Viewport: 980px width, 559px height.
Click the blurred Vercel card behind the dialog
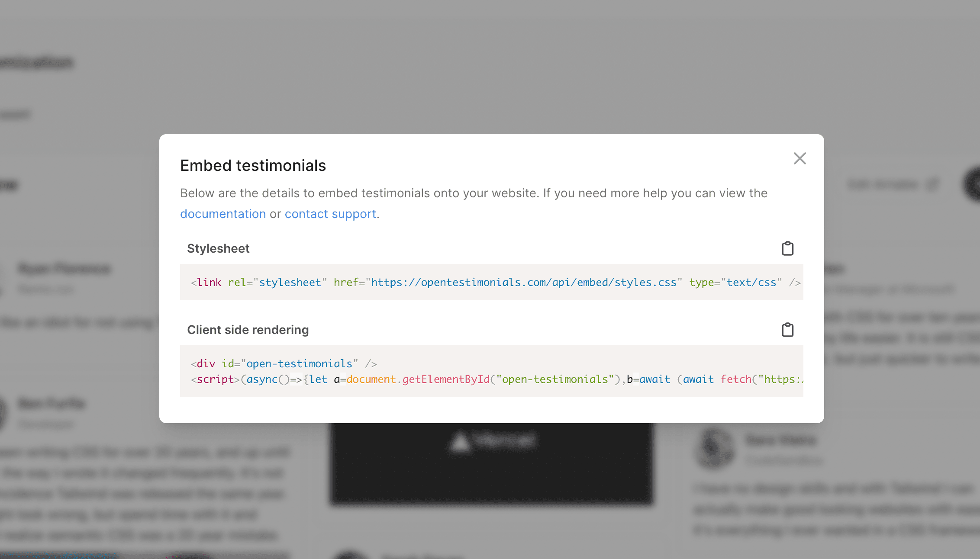coord(491,463)
